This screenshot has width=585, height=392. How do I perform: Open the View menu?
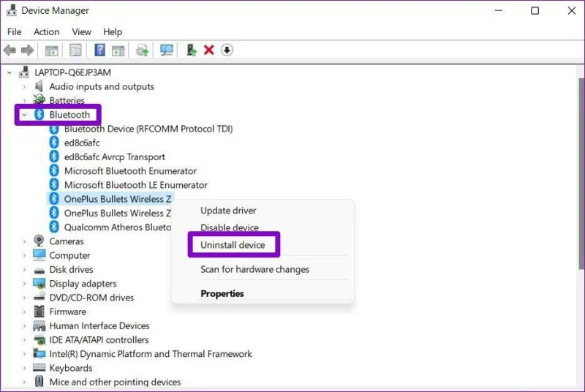tap(81, 31)
